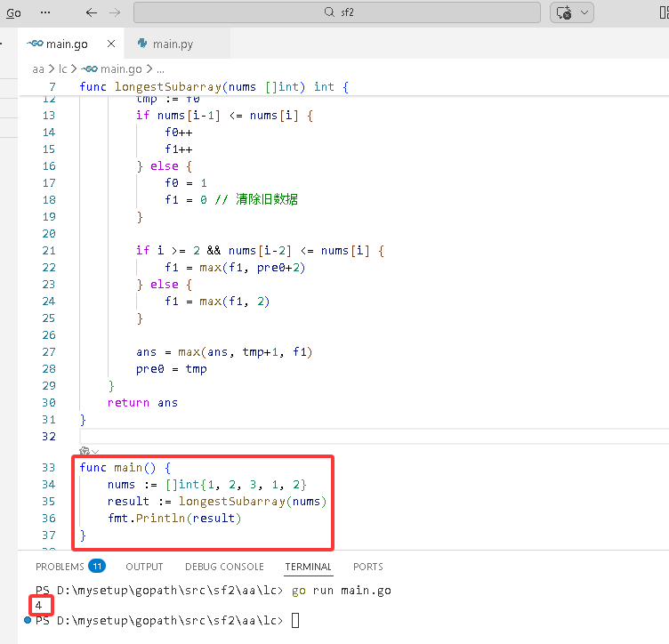Viewport: 669px width, 644px height.
Task: Close the main.go tab
Action: pyautogui.click(x=111, y=44)
